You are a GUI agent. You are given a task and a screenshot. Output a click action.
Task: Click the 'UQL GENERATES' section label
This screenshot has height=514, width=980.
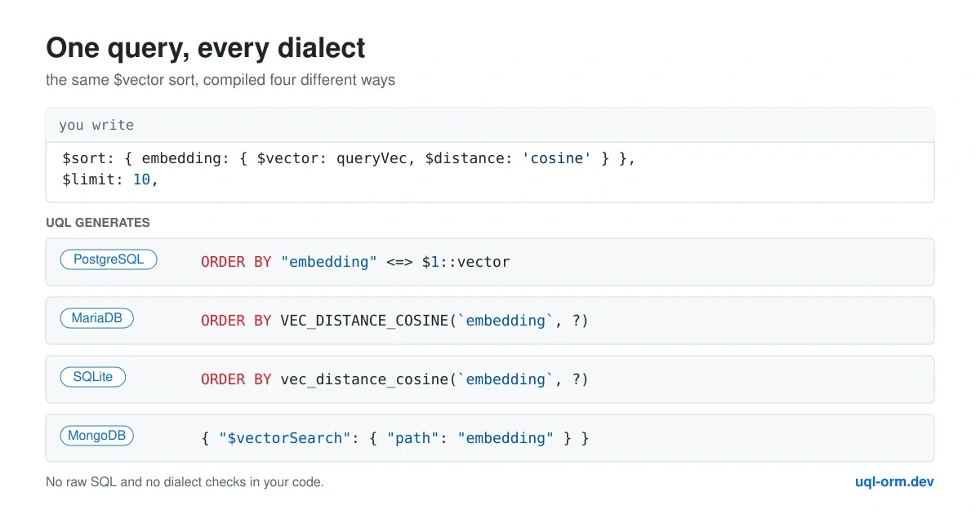click(x=98, y=223)
